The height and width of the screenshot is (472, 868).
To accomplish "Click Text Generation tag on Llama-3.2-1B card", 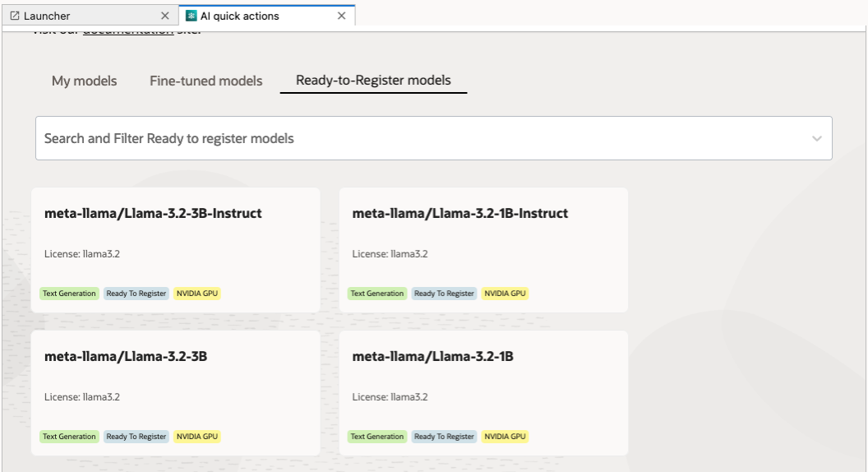I will [x=377, y=437].
